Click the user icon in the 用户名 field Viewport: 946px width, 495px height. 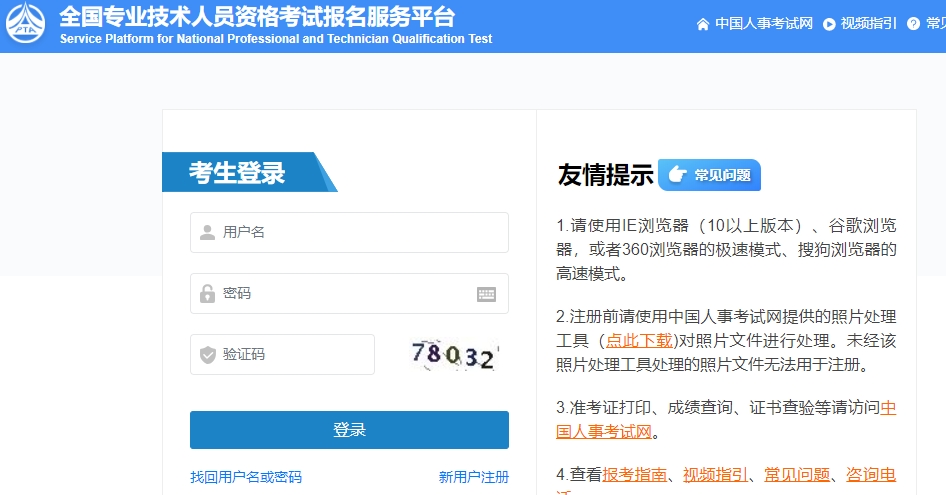click(207, 233)
